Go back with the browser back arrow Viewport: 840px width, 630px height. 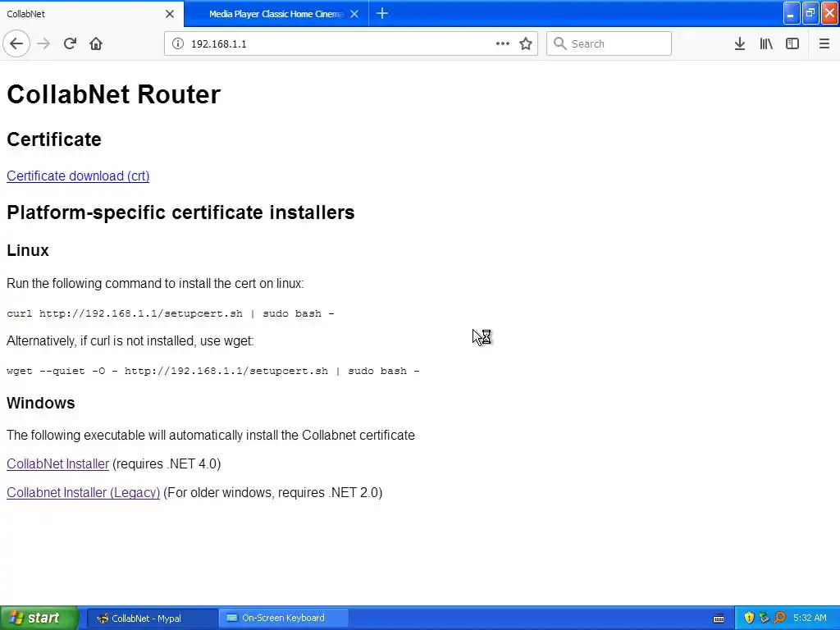click(16, 43)
